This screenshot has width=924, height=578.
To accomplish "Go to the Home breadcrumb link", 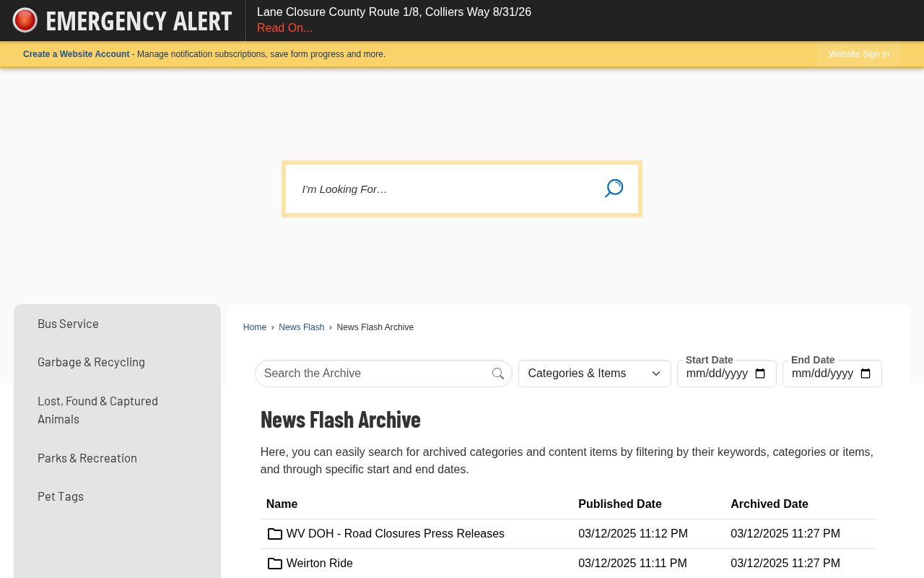I will coord(255,327).
